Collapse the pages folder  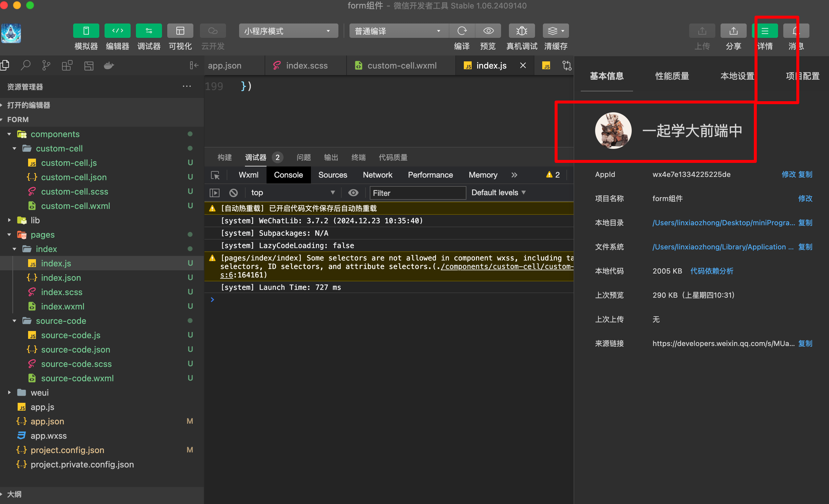pyautogui.click(x=102, y=235)
